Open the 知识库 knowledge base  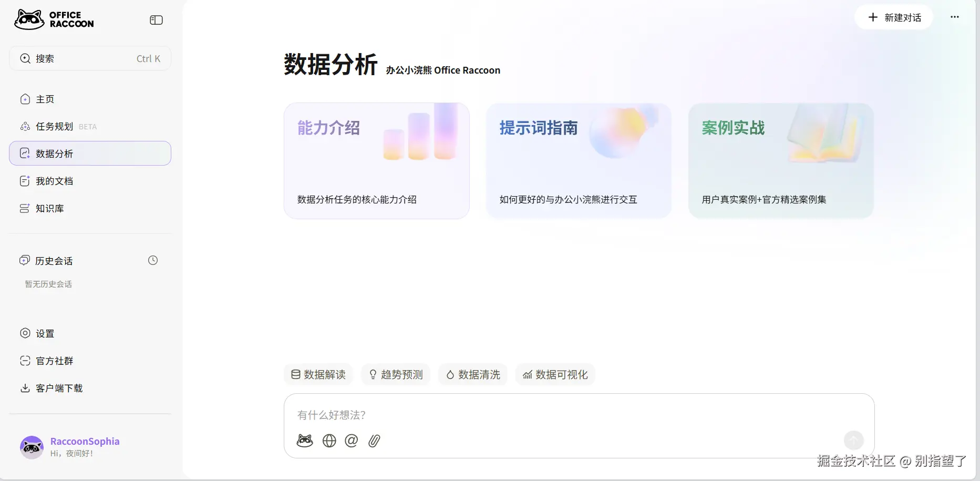[x=90, y=209]
